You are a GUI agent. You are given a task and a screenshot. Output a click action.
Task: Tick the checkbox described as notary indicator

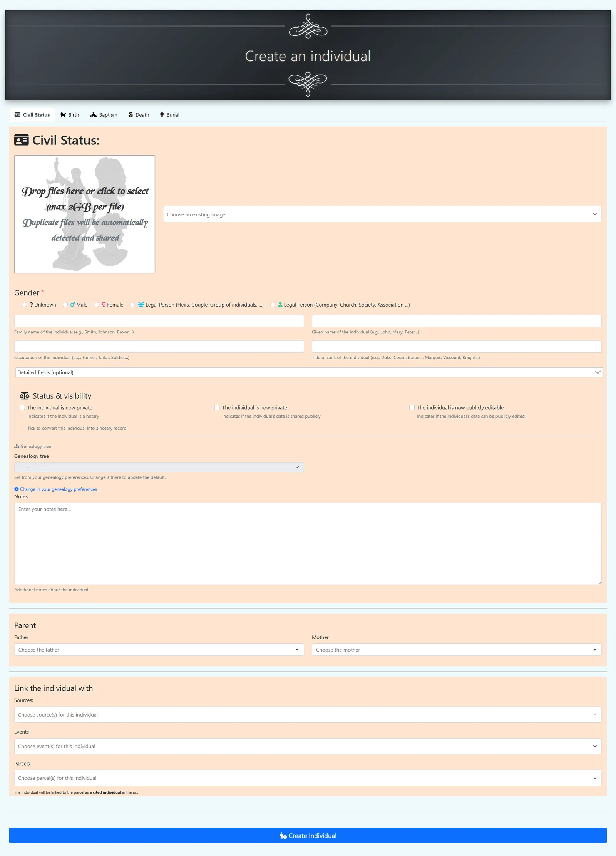[x=22, y=407]
